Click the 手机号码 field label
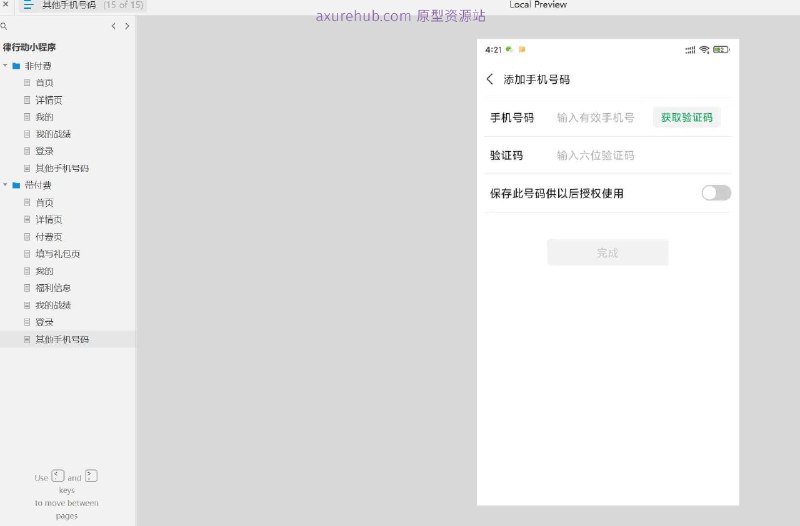 coord(512,118)
